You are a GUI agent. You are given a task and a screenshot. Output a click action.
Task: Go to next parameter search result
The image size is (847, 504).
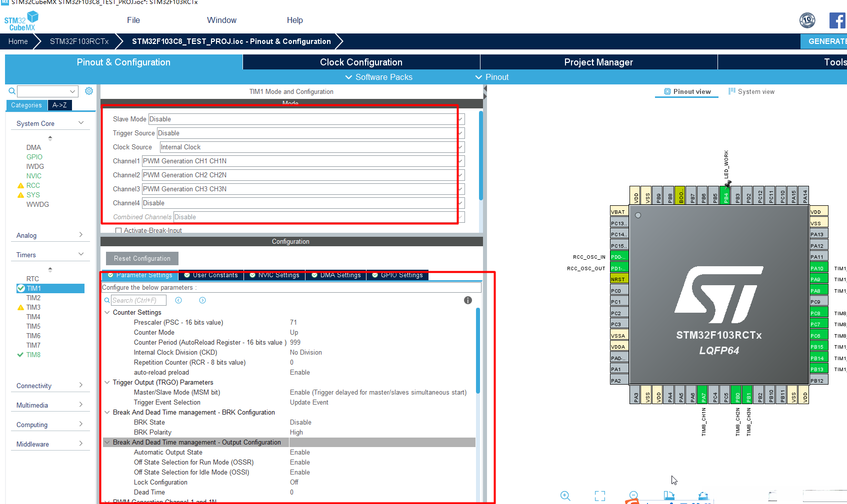click(x=202, y=300)
